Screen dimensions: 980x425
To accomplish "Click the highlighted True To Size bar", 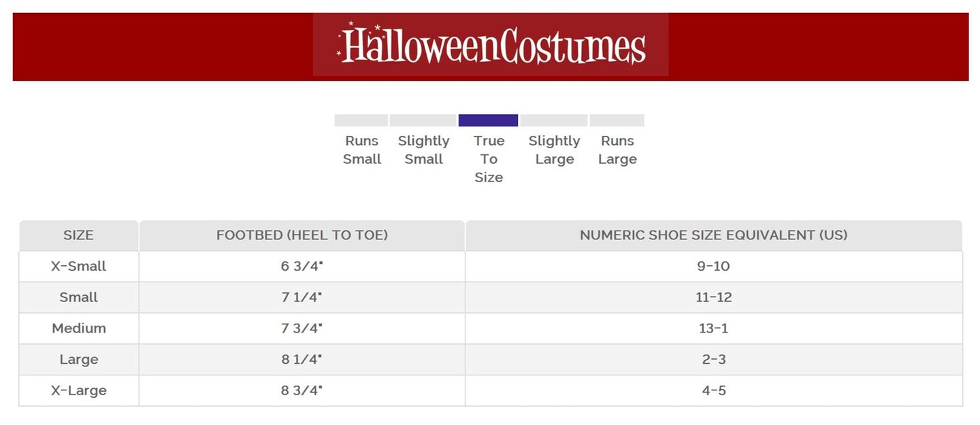I will 488,120.
